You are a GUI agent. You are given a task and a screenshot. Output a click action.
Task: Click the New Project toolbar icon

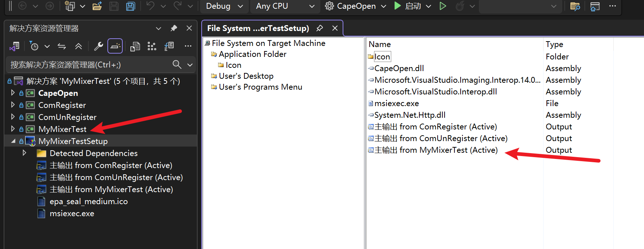click(70, 6)
